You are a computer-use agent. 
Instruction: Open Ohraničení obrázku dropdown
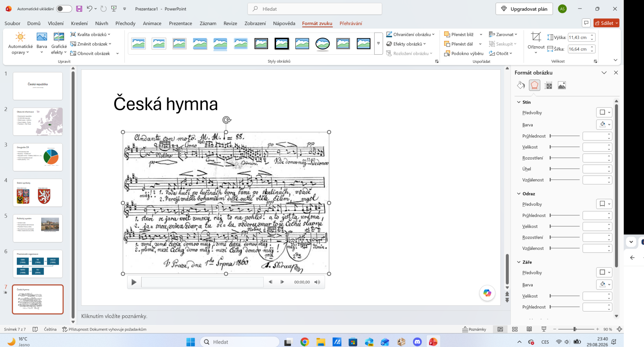click(x=410, y=34)
